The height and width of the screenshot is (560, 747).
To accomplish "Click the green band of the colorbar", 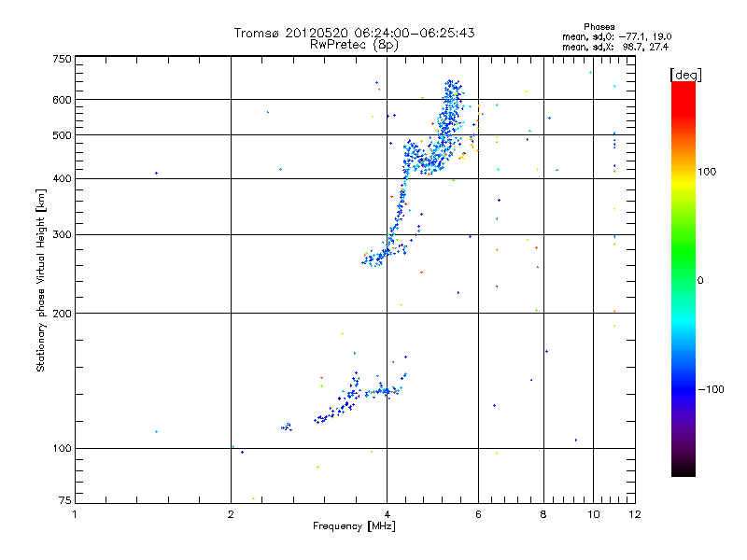I will 684,252.
